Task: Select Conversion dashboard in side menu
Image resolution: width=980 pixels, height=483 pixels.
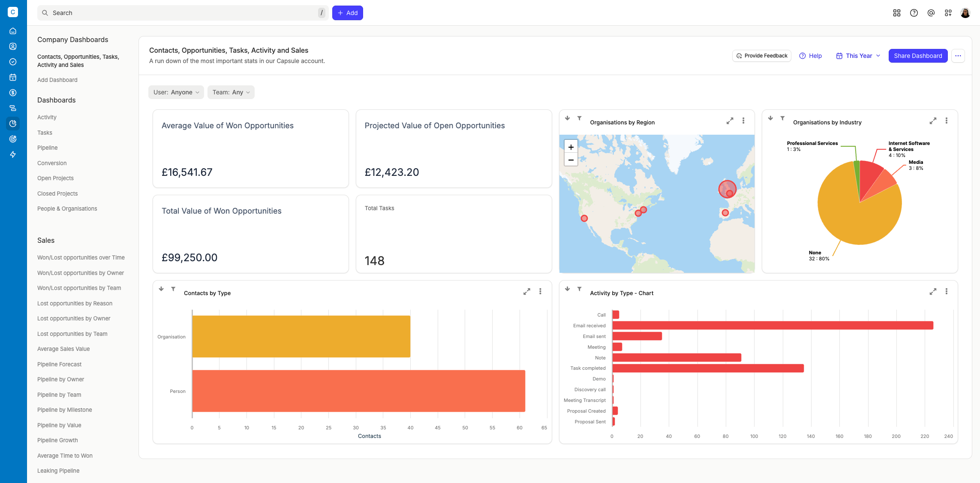Action: [52, 163]
